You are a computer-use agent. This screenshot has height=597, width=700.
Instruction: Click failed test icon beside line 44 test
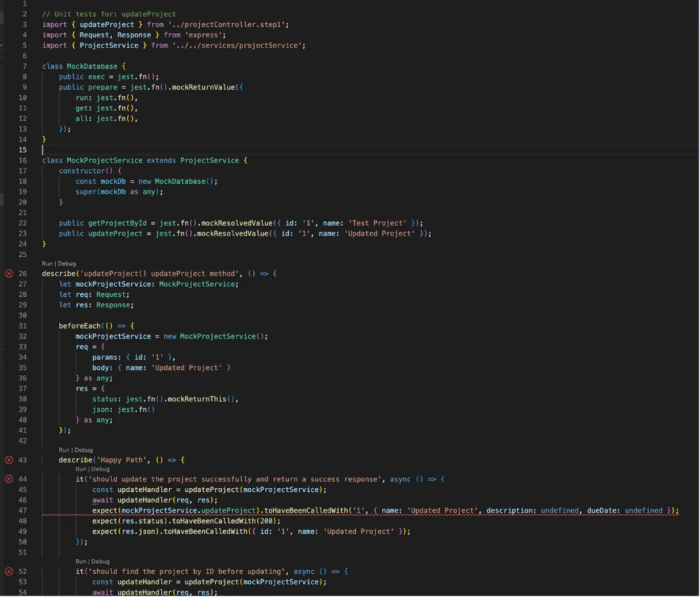(x=9, y=479)
